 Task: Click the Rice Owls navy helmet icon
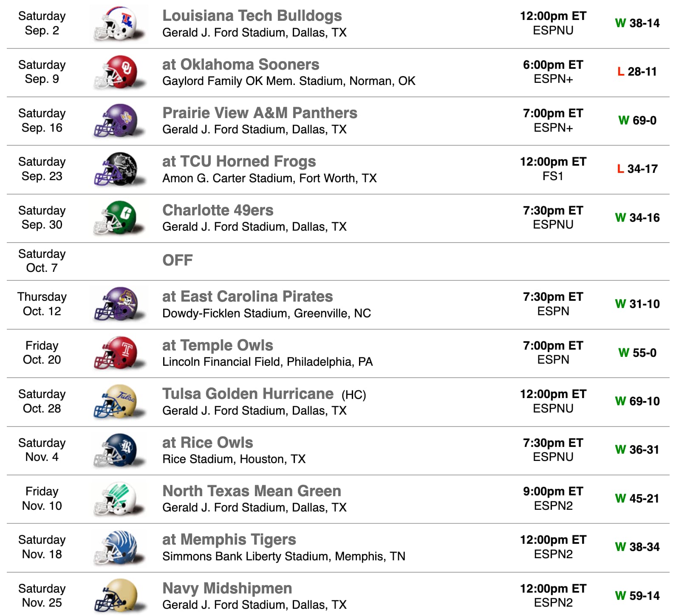pyautogui.click(x=119, y=450)
